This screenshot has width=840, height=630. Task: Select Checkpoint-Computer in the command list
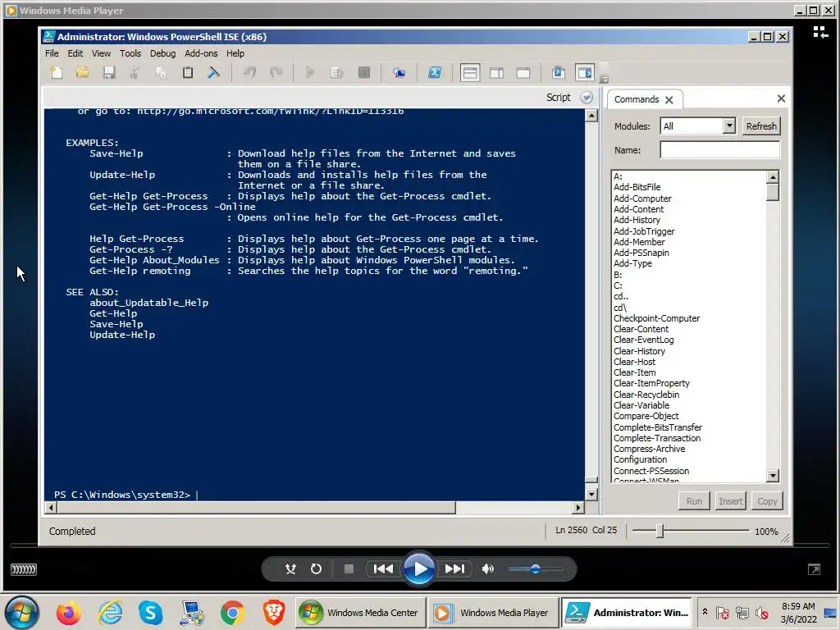click(657, 318)
